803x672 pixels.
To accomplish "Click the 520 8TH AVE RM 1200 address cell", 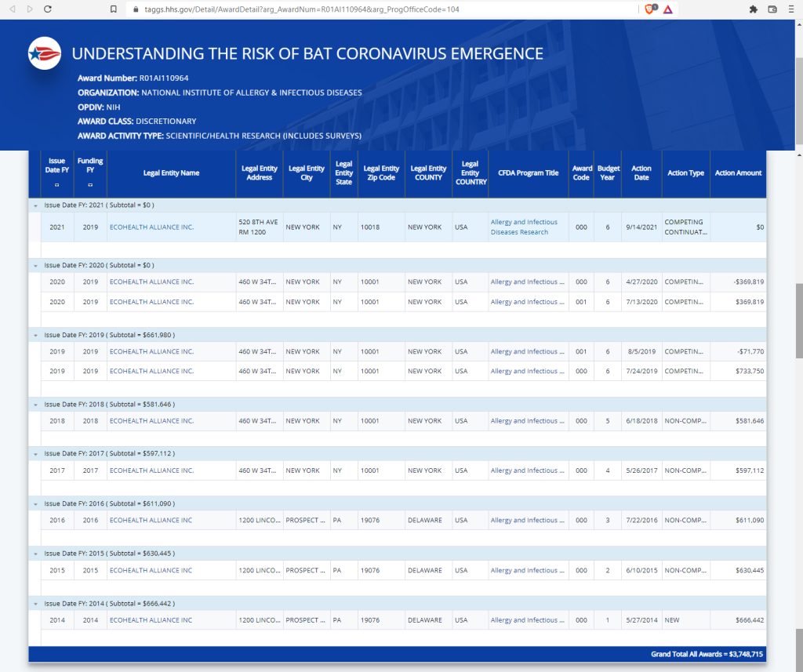I will [x=259, y=227].
